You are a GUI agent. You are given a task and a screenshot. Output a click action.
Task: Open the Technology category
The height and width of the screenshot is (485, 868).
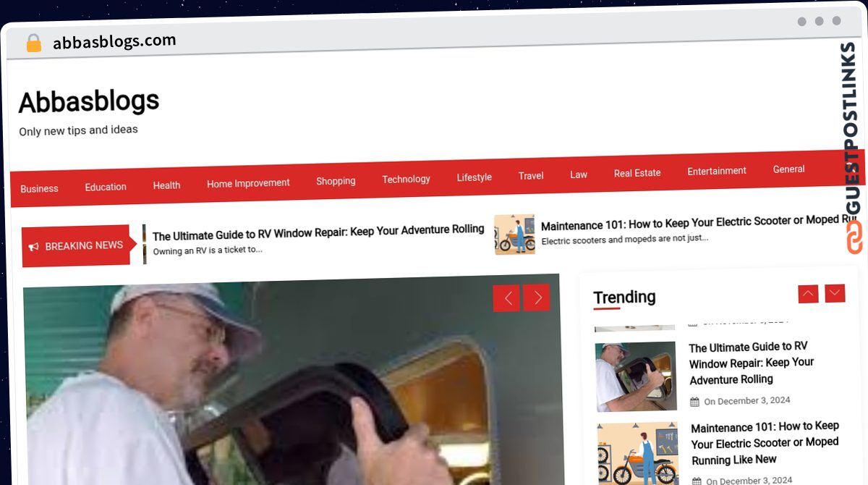406,179
